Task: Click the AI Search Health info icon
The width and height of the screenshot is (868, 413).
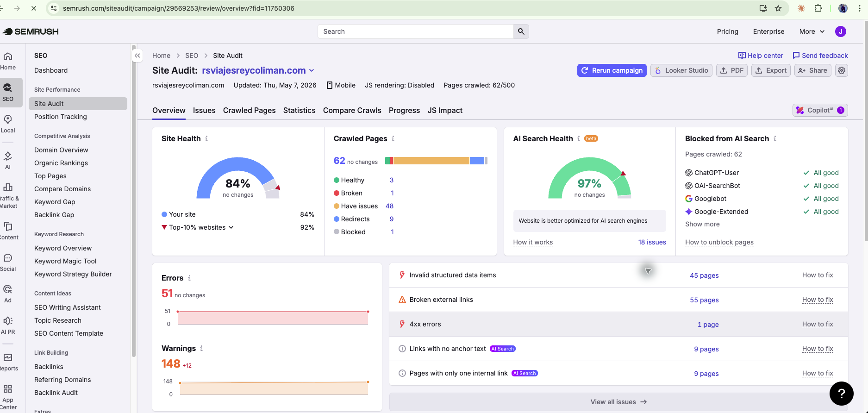Action: click(x=579, y=138)
